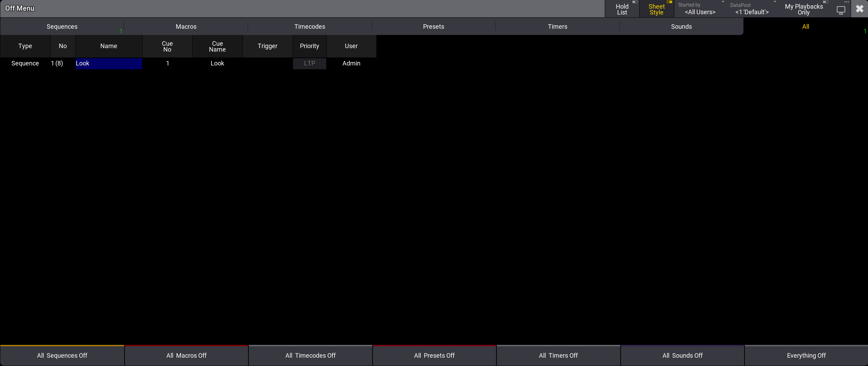The height and width of the screenshot is (366, 868).
Task: Click the LTP priority cell
Action: tap(309, 63)
